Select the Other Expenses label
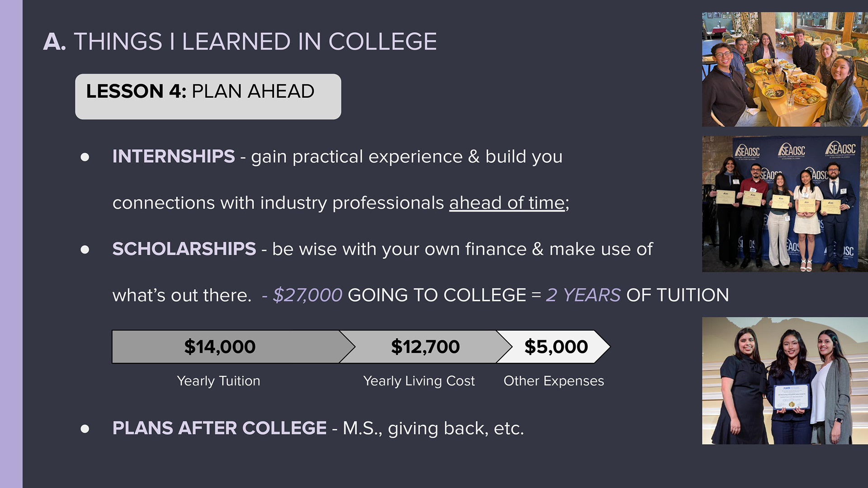The image size is (868, 488). [x=554, y=381]
